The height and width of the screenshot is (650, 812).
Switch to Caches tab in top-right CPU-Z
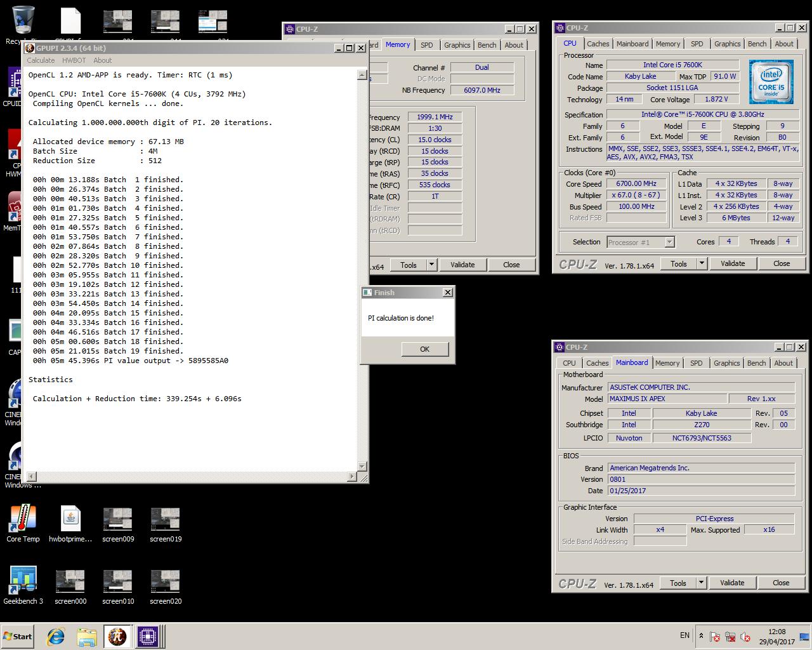tap(598, 44)
